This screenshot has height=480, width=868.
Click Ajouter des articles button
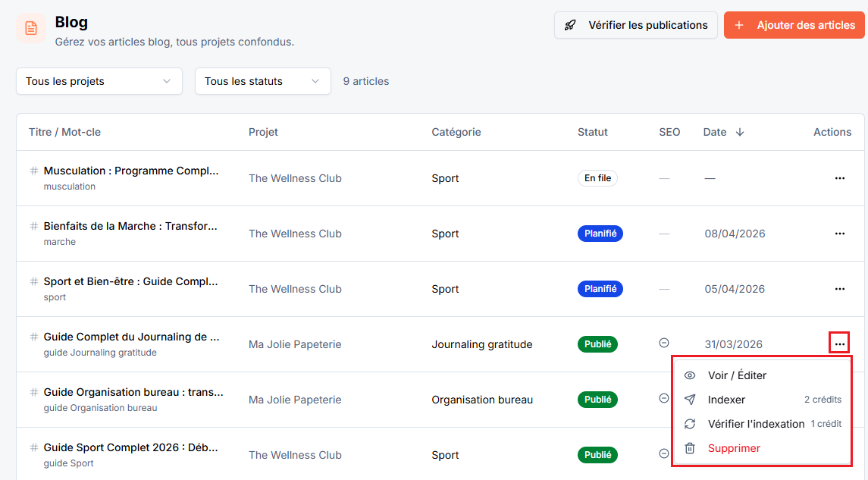point(794,26)
